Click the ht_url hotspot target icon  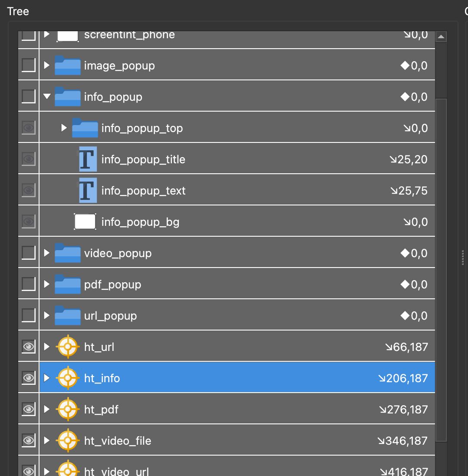[x=68, y=347]
